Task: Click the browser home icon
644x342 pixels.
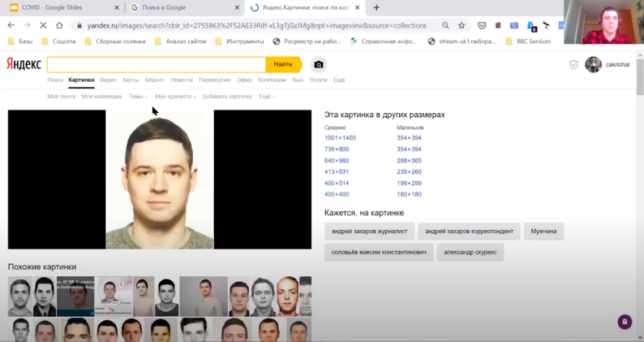Action: tap(59, 25)
